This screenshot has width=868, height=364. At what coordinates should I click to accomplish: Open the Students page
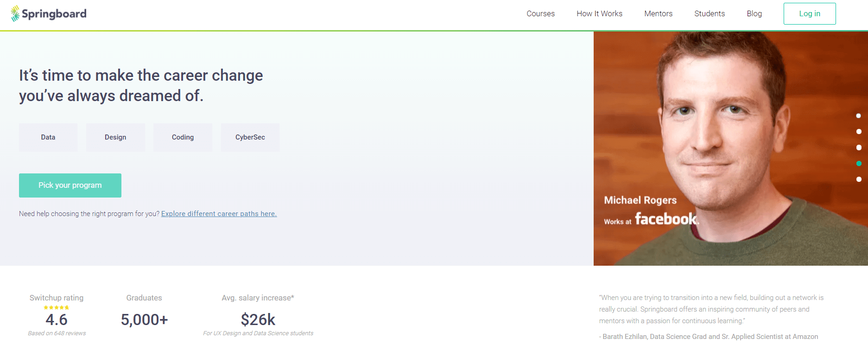point(710,13)
